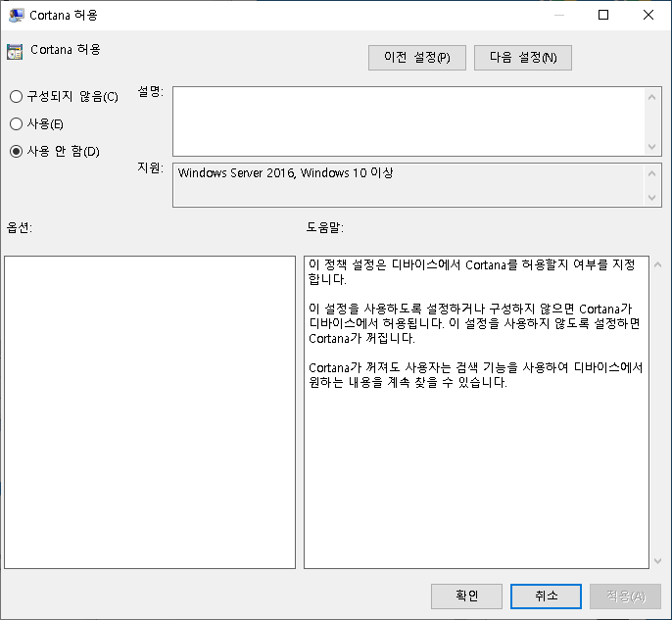The width and height of the screenshot is (672, 620).
Task: Click the 설명 box scroll down arrow
Action: [x=651, y=147]
